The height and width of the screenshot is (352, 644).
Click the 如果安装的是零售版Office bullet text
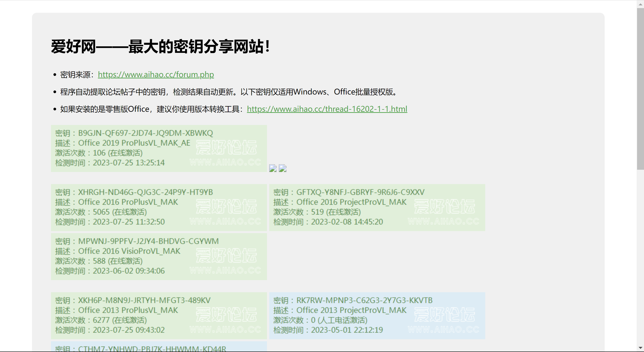pos(152,109)
